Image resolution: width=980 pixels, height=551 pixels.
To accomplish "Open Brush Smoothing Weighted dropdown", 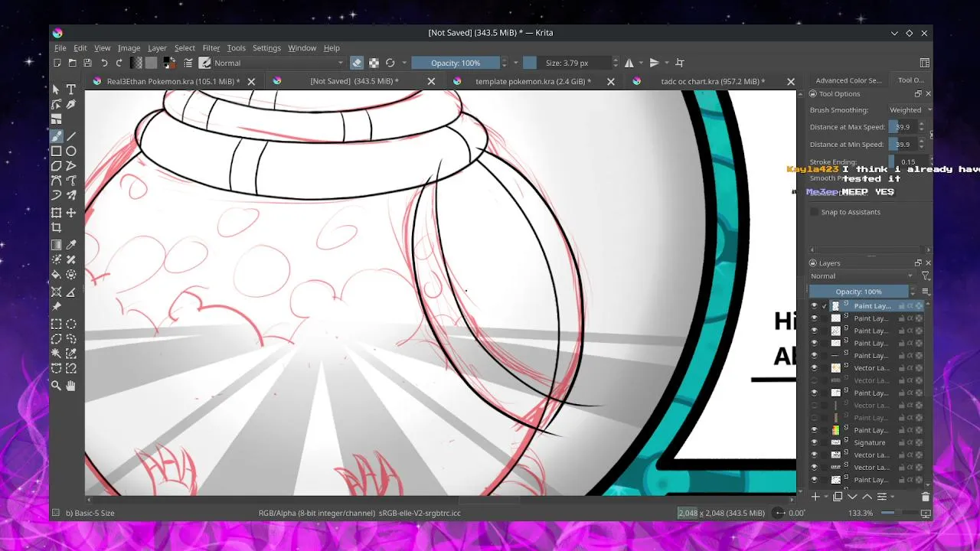I will click(x=909, y=110).
